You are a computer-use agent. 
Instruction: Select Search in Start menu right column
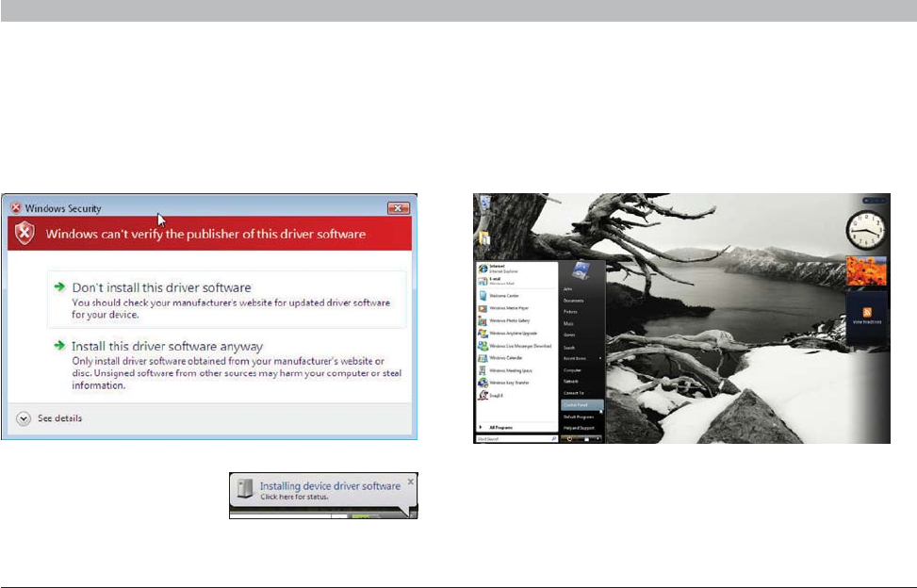point(569,347)
